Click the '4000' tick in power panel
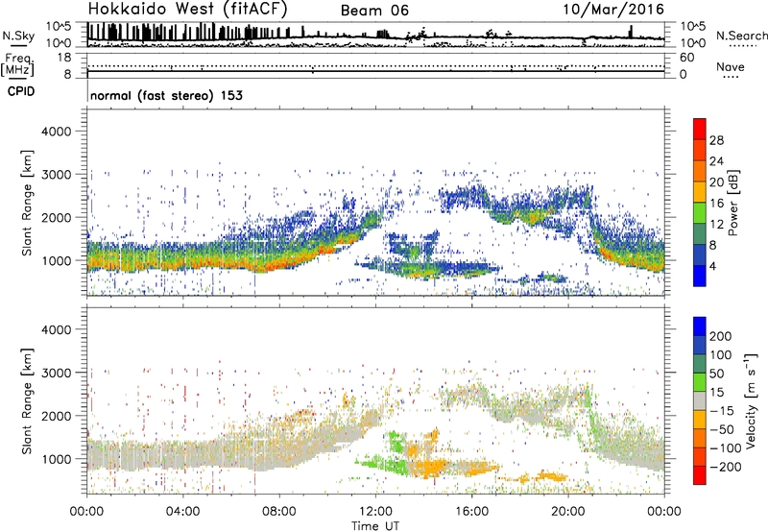The width and height of the screenshot is (768, 532). (x=56, y=132)
